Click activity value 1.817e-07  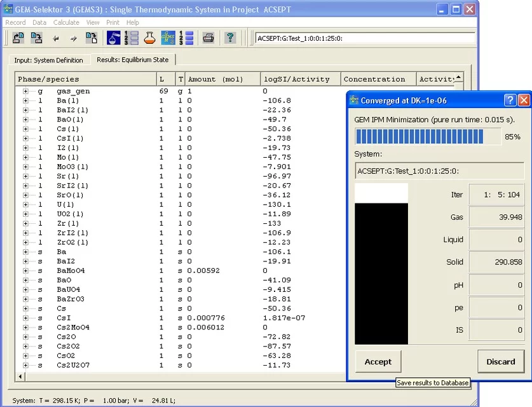[x=284, y=318]
